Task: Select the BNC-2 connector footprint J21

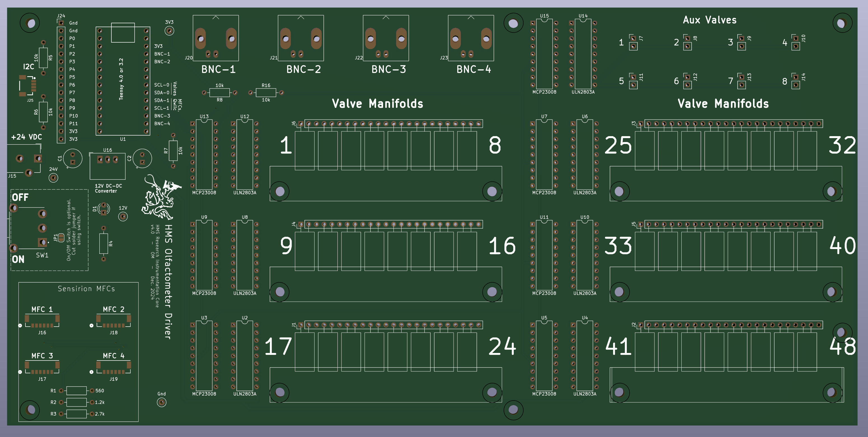Action: point(301,38)
